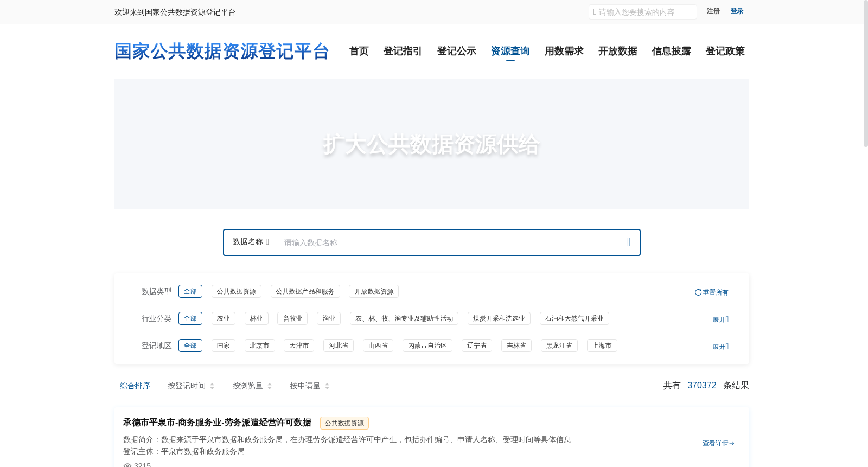Focus the 请输入数据名称 input field

point(450,242)
